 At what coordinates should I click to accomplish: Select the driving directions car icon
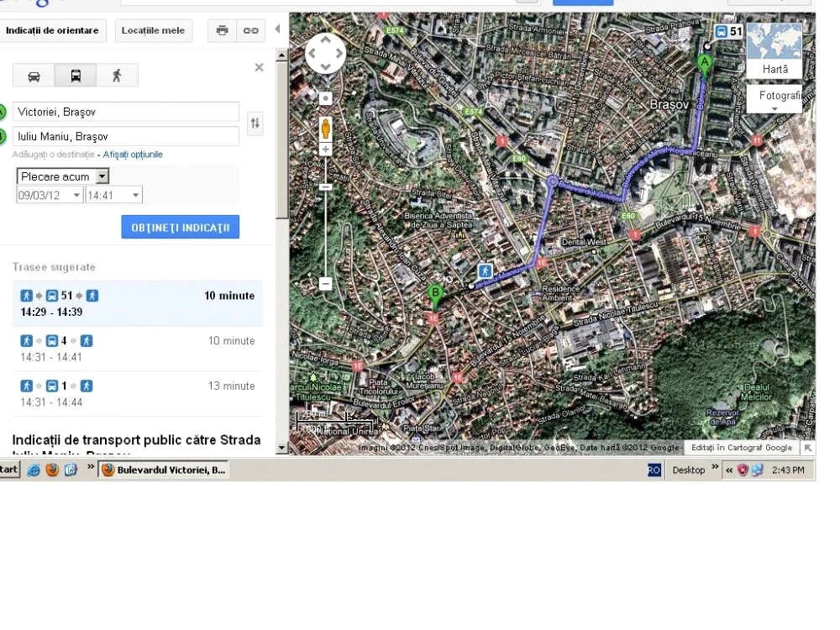(x=34, y=76)
